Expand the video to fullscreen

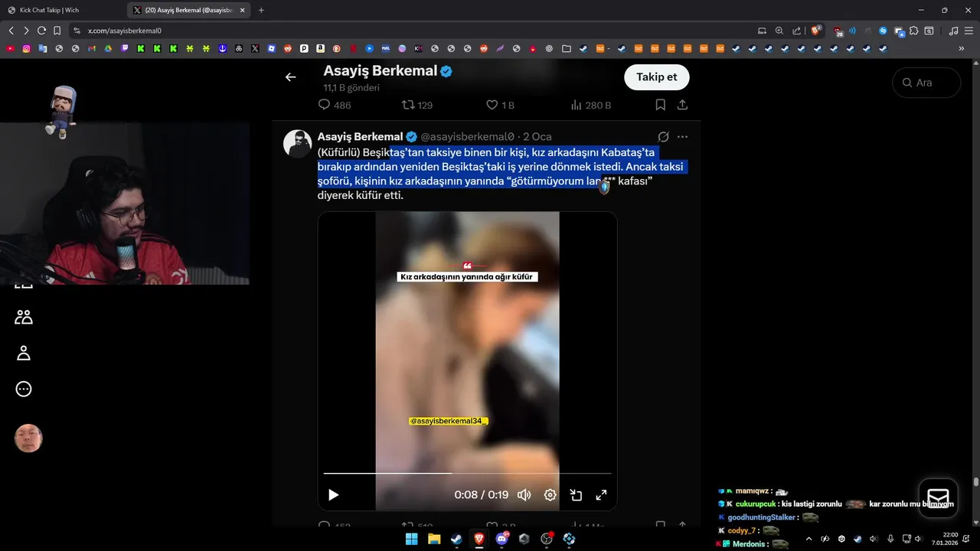pos(602,495)
